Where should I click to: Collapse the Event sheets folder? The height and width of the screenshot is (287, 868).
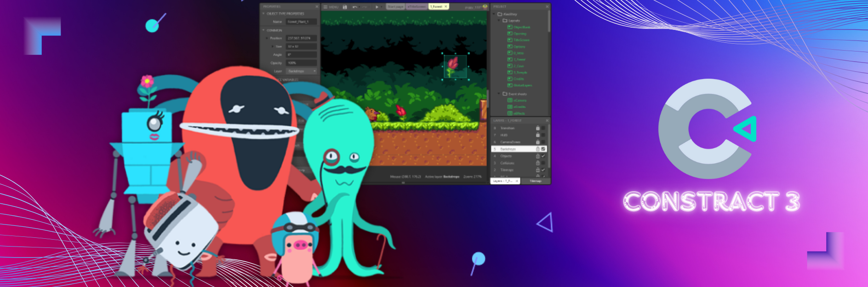[x=500, y=94]
